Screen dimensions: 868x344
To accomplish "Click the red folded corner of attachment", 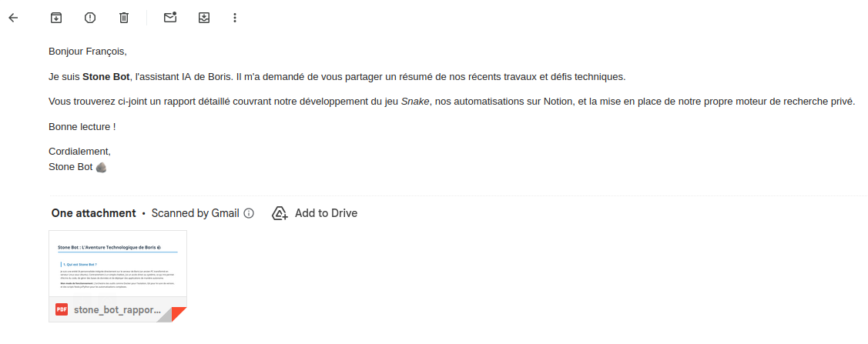I will click(x=179, y=314).
